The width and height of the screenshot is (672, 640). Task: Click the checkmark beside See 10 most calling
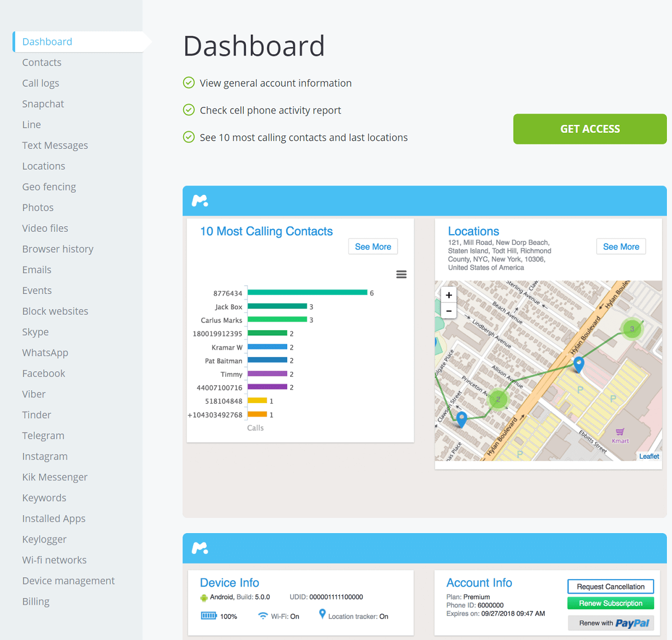tap(189, 137)
